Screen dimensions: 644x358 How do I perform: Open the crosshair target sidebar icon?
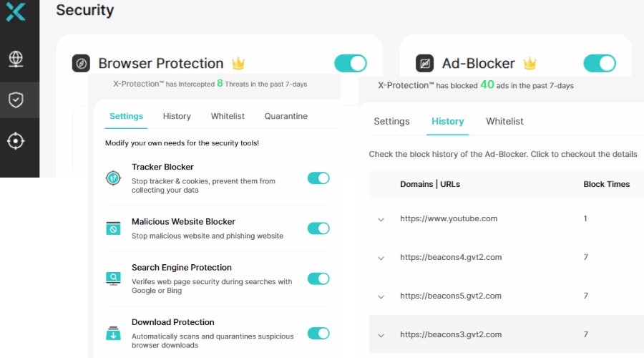[16, 140]
